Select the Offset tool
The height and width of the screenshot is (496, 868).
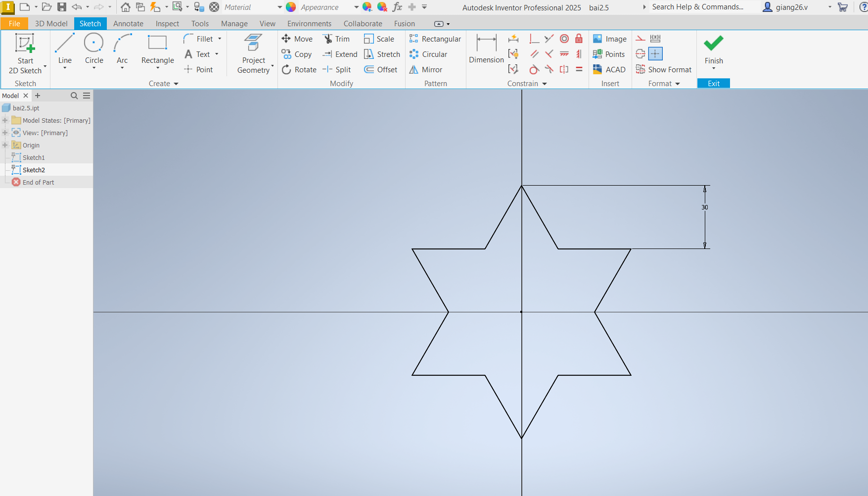381,70
